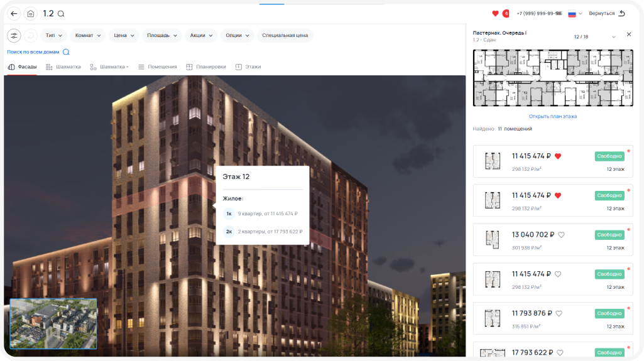Click Пастернак. Очередь I heading
This screenshot has height=361, width=644.
tap(499, 33)
